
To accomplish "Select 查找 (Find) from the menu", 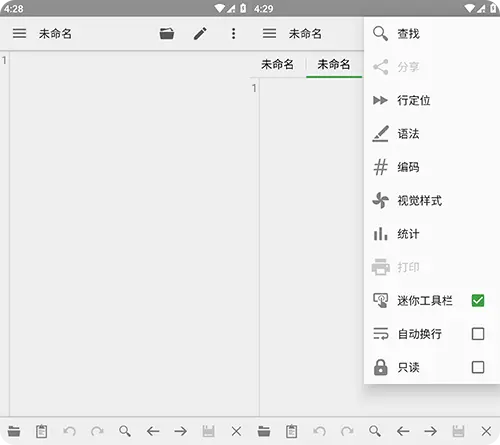I will (x=432, y=34).
